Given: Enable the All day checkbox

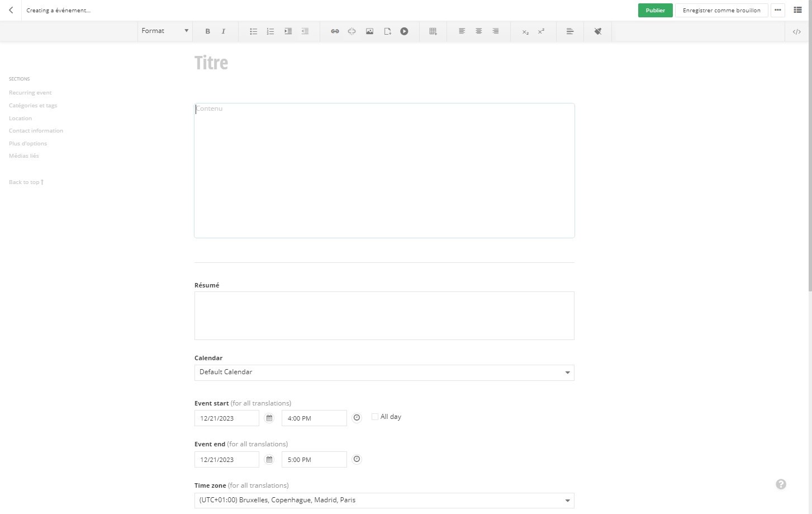Looking at the screenshot, I should coord(375,417).
